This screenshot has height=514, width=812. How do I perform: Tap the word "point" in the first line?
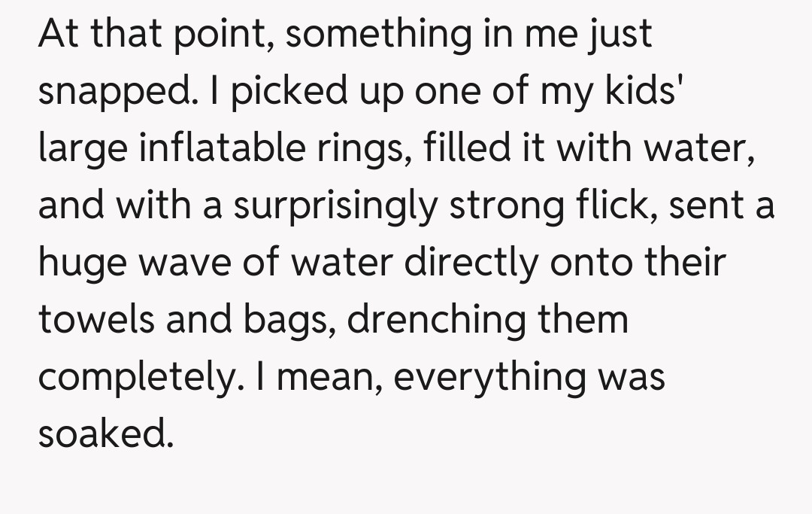pos(220,35)
